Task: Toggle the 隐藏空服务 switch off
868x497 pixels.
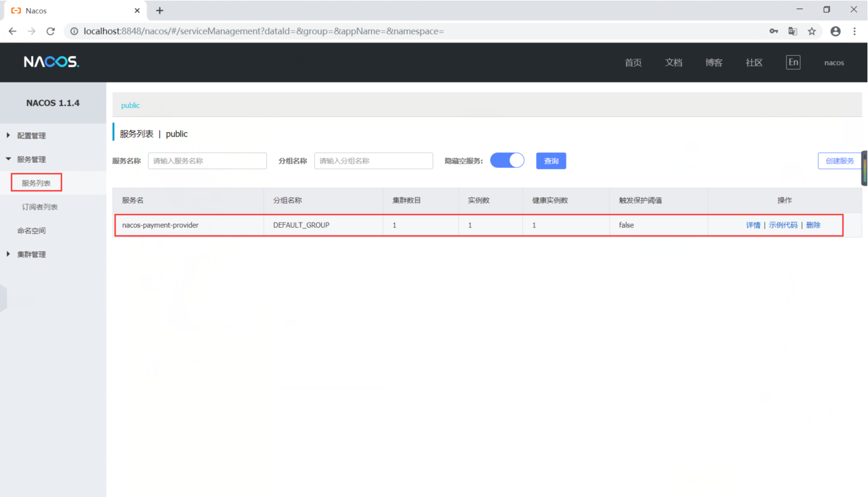Action: coord(507,161)
